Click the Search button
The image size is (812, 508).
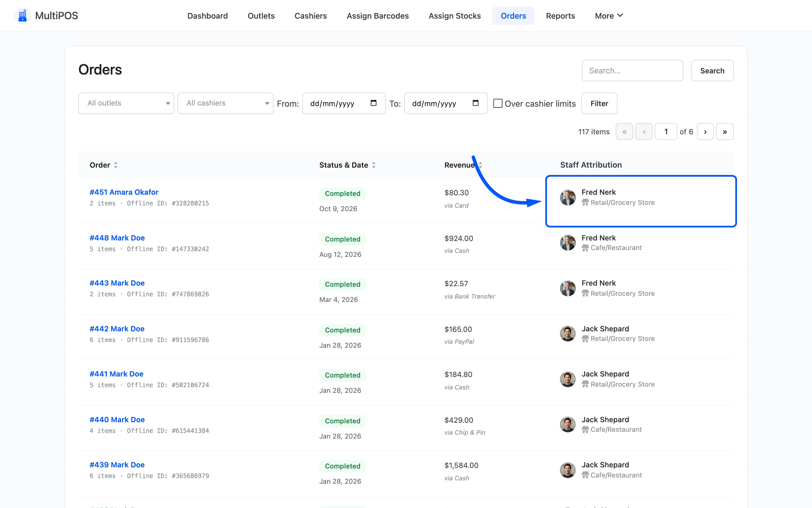(x=712, y=71)
